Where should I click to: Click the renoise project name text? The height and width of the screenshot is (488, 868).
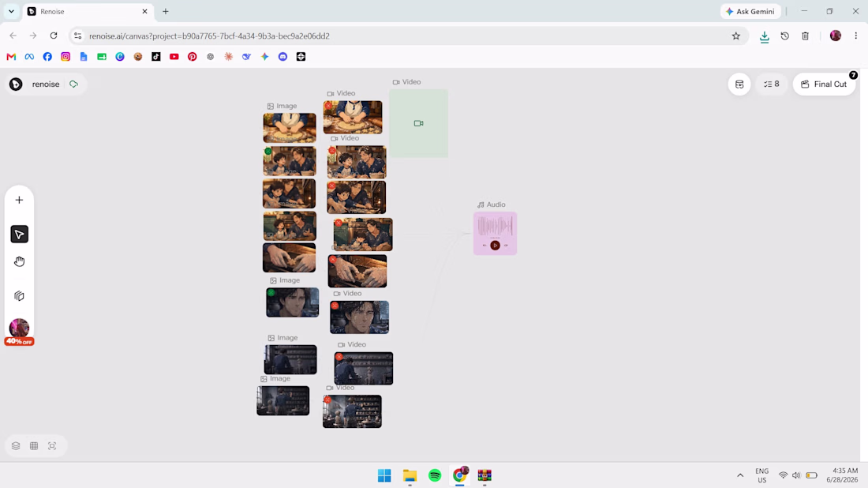pyautogui.click(x=46, y=84)
